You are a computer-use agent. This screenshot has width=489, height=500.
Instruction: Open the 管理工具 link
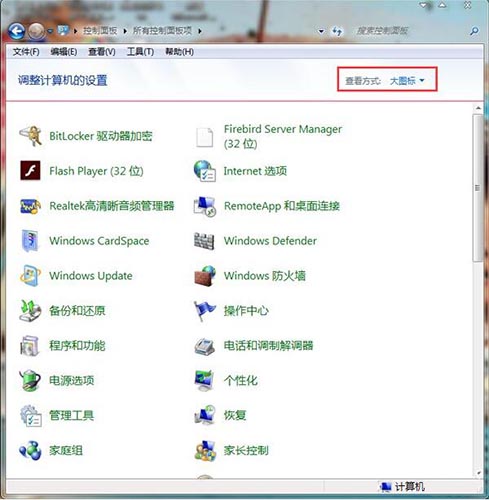72,416
